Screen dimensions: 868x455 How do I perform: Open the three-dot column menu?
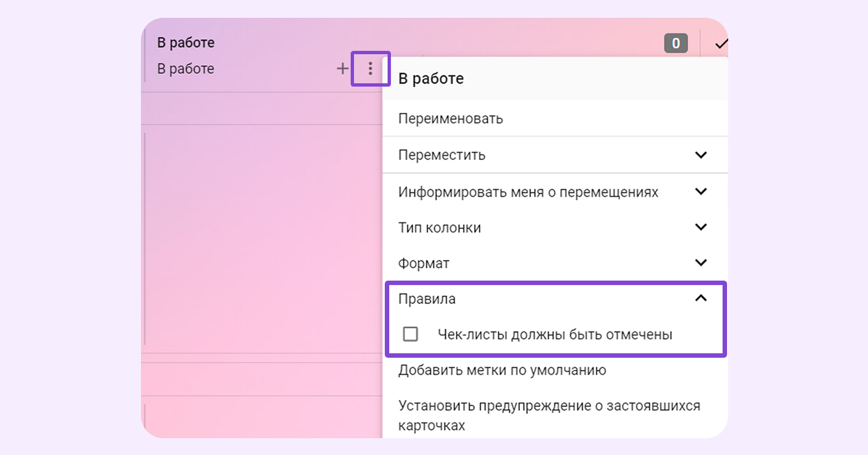[x=370, y=69]
